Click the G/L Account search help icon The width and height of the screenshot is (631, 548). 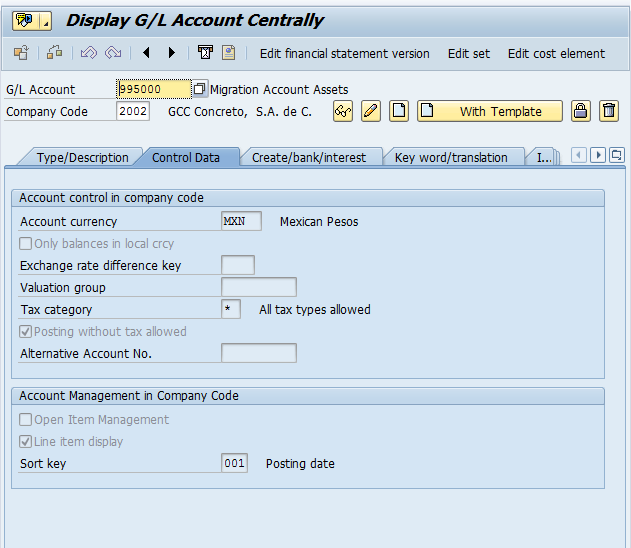199,89
